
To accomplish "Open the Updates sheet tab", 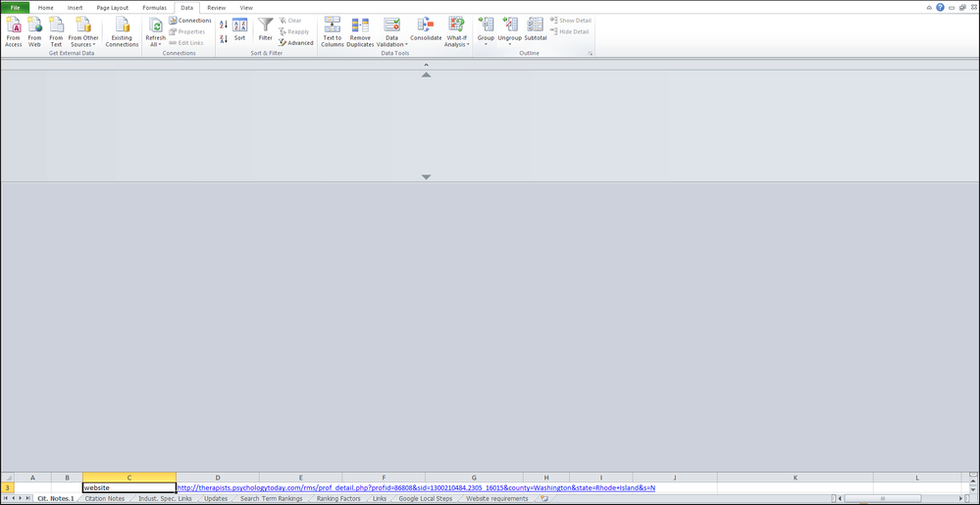I will tap(216, 499).
